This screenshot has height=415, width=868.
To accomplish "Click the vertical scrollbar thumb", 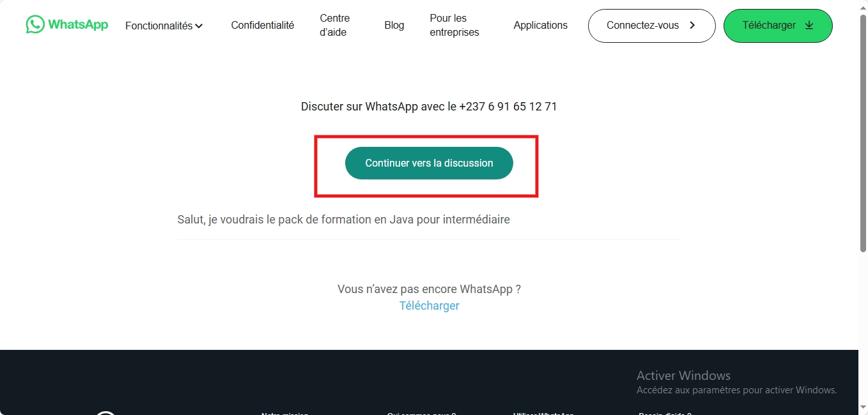I will pyautogui.click(x=863, y=132).
